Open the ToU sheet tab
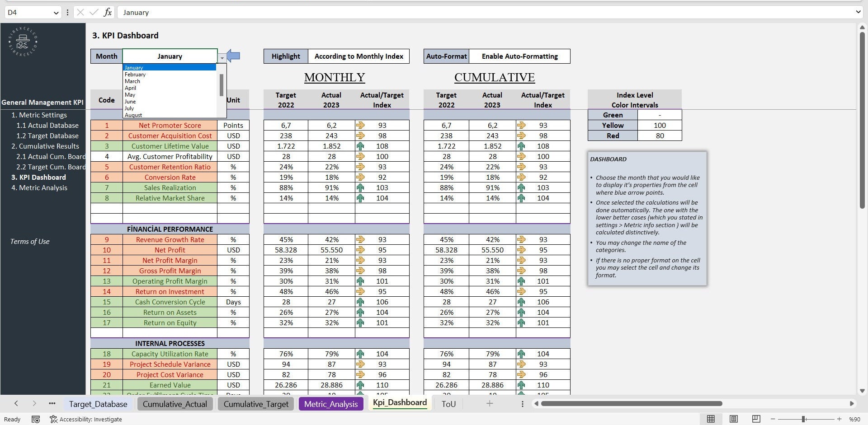 (448, 404)
